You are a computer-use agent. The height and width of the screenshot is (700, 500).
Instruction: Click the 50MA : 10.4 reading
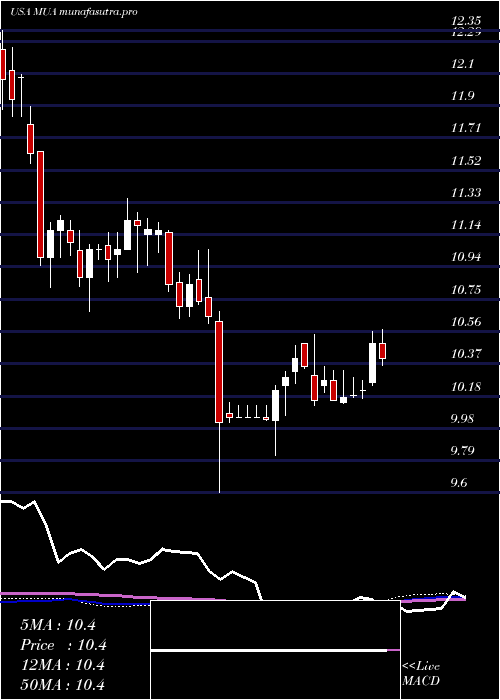(x=62, y=684)
